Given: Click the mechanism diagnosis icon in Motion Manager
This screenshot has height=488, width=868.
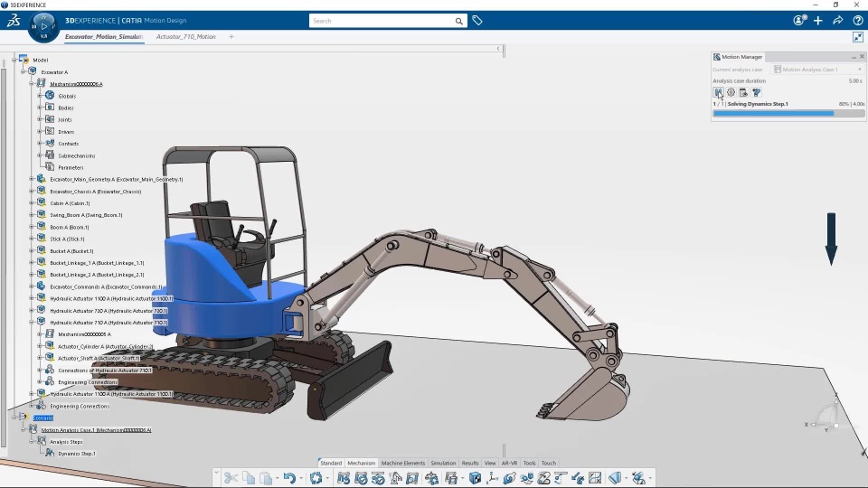Looking at the screenshot, I should tap(756, 92).
